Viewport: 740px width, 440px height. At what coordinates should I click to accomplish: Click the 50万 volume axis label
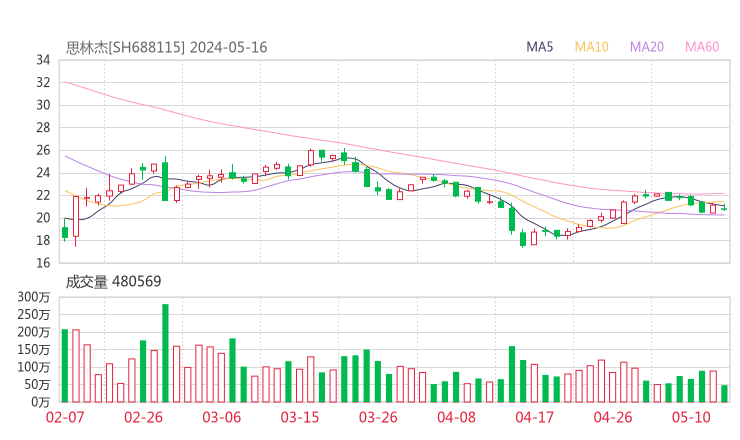(x=37, y=384)
